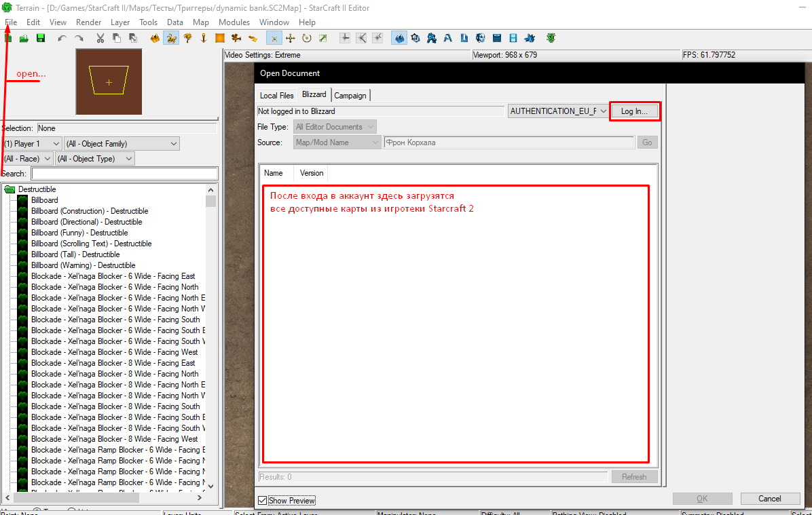
Task: Click the Cancel button
Action: coord(770,499)
